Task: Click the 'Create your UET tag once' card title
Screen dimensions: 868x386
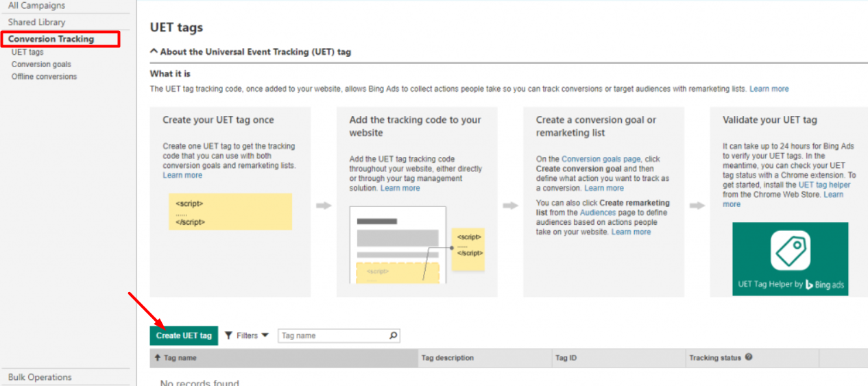Action: 218,120
